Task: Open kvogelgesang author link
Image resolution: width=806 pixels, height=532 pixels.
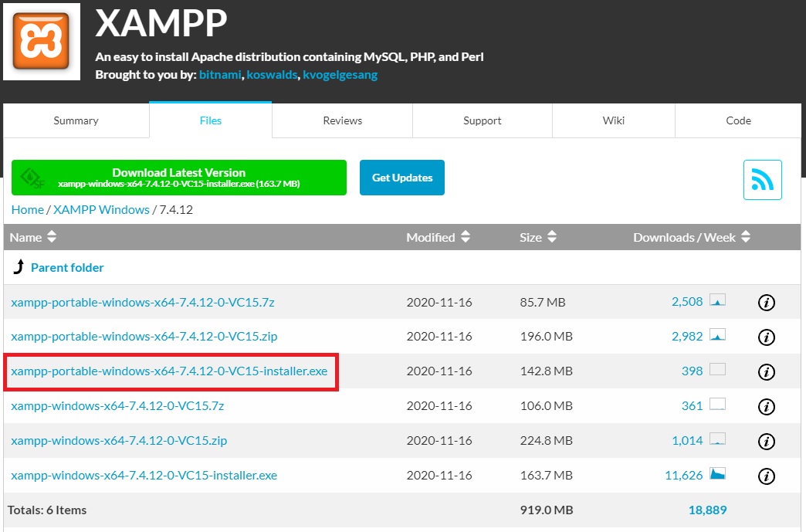Action: [x=340, y=75]
